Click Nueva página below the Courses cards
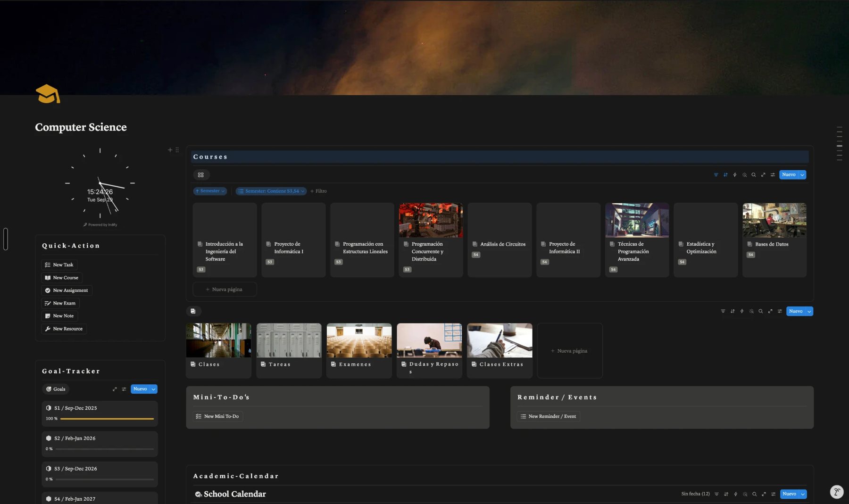849x504 pixels. tap(225, 289)
